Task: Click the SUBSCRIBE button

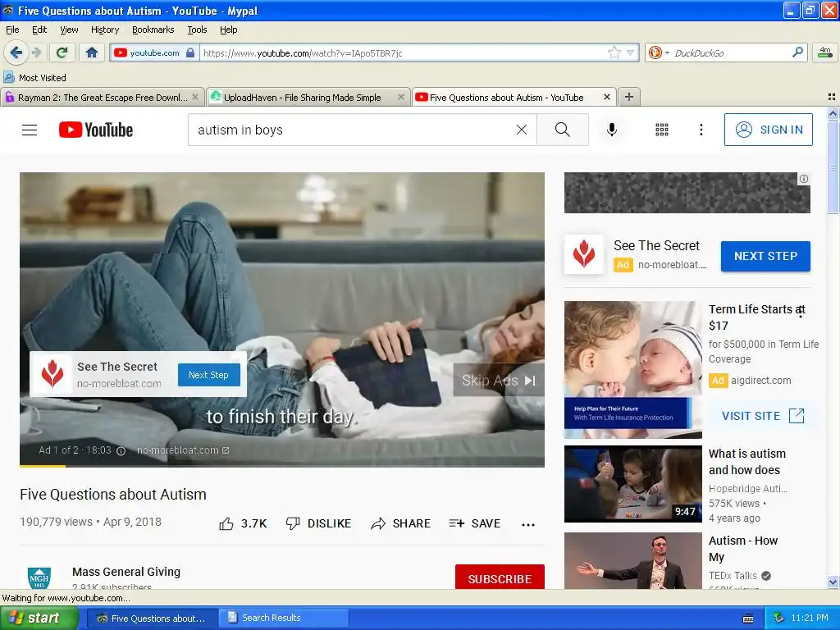Action: click(500, 577)
